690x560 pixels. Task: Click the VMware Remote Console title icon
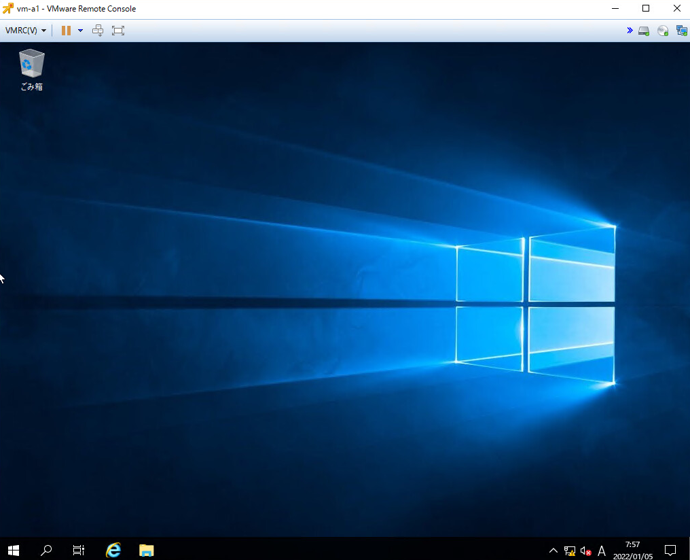tap(7, 8)
